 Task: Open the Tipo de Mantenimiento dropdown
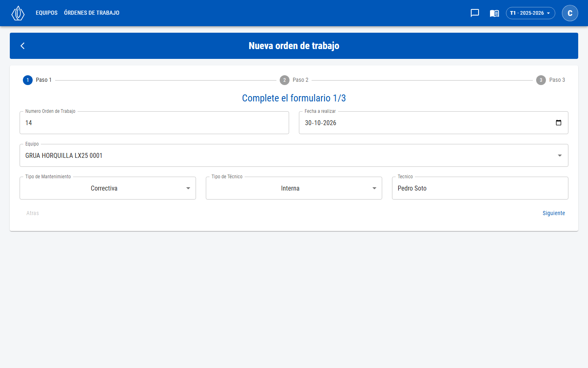click(x=108, y=188)
